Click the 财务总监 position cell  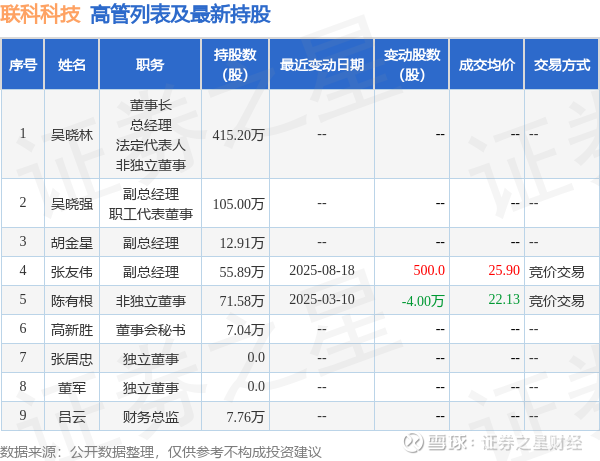click(x=150, y=417)
